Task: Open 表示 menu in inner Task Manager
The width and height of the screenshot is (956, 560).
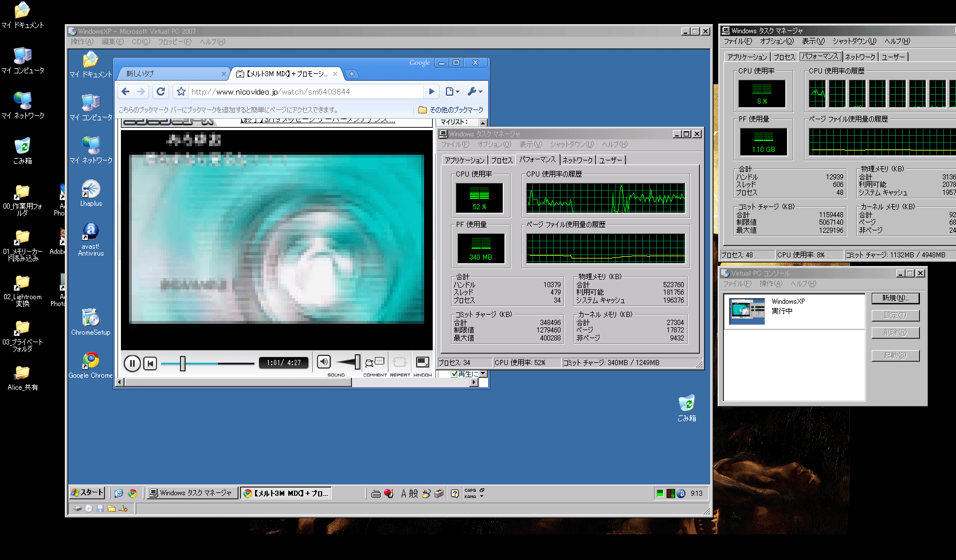Action: (x=531, y=144)
